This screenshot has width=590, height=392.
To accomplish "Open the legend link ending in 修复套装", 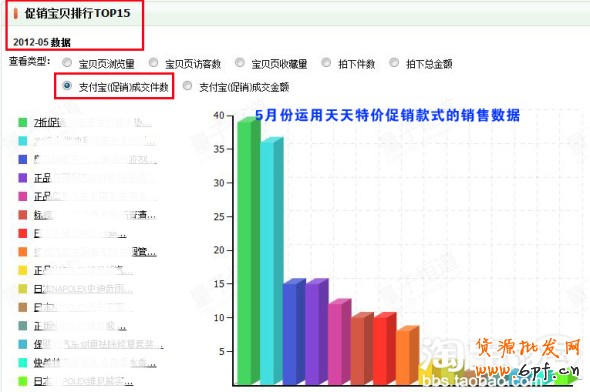I will 99,345.
